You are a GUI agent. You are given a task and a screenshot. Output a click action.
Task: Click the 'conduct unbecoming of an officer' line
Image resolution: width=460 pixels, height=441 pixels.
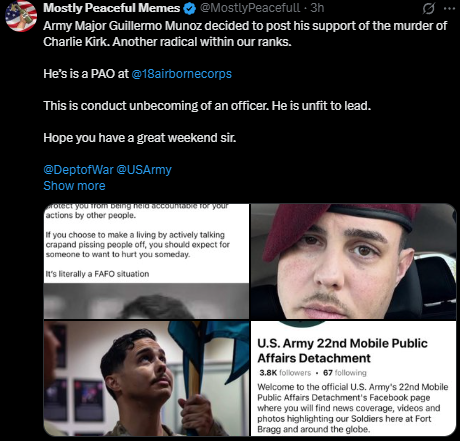(207, 106)
